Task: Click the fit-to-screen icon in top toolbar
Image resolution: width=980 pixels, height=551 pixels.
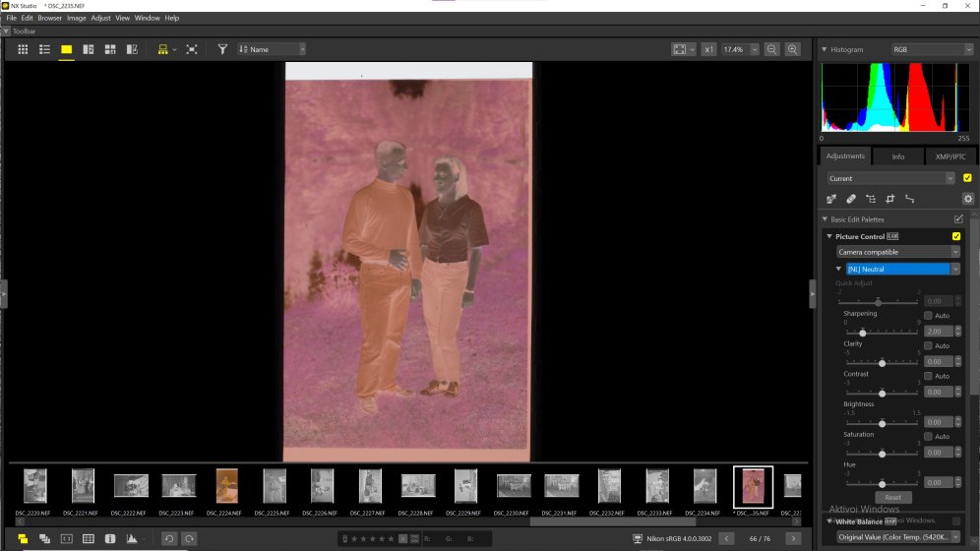Action: 679,49
